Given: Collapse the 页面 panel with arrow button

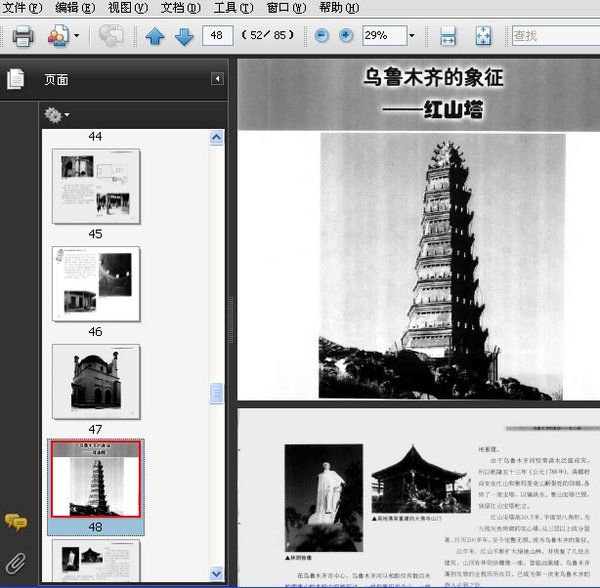Looking at the screenshot, I should (217, 79).
